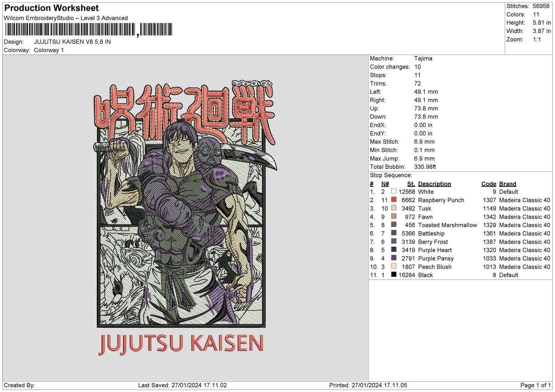The image size is (555, 392).
Task: Click 'Madeira Classic 40' brand in Tusk row
Action: (524, 209)
